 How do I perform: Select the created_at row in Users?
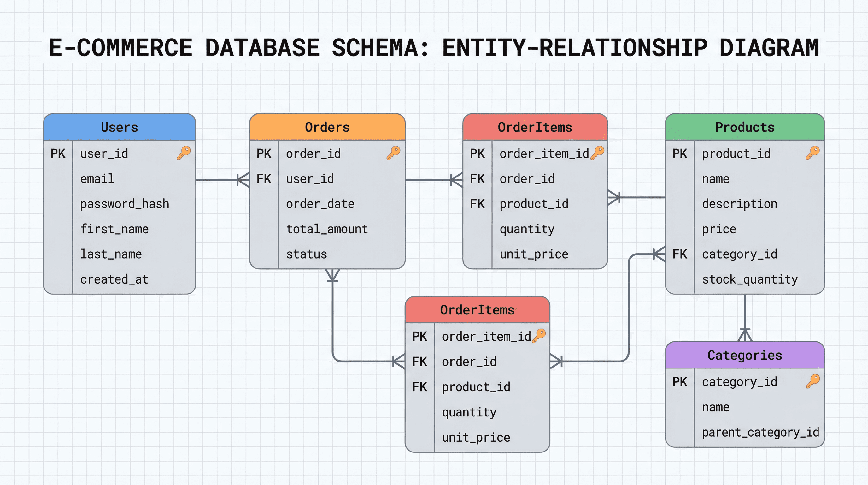click(x=114, y=279)
